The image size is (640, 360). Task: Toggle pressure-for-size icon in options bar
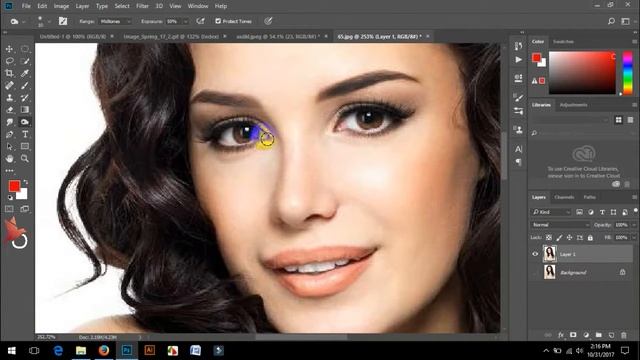(268, 21)
